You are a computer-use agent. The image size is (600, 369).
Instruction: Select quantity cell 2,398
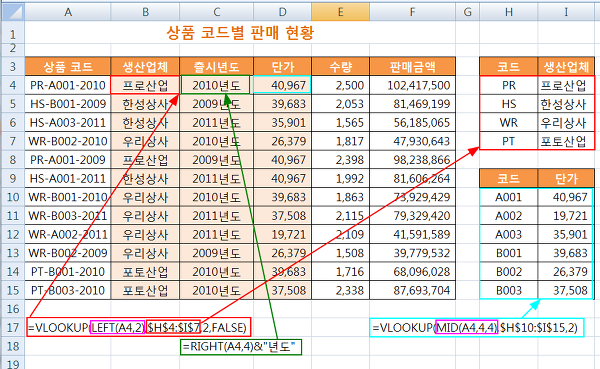tap(341, 160)
